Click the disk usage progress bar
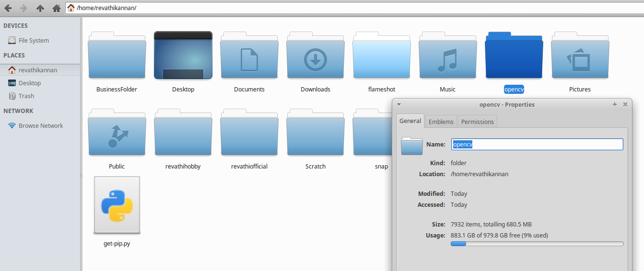Screen dimensions: 644x271 pyautogui.click(x=537, y=244)
